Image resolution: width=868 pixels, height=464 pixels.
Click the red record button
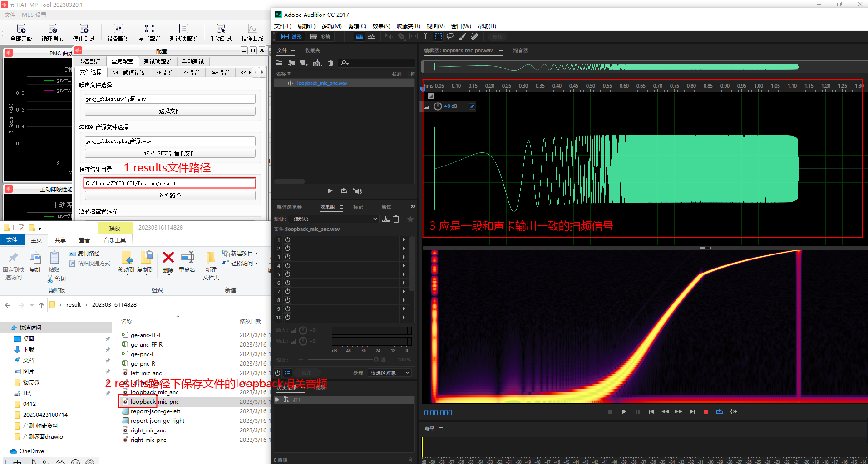[705, 412]
